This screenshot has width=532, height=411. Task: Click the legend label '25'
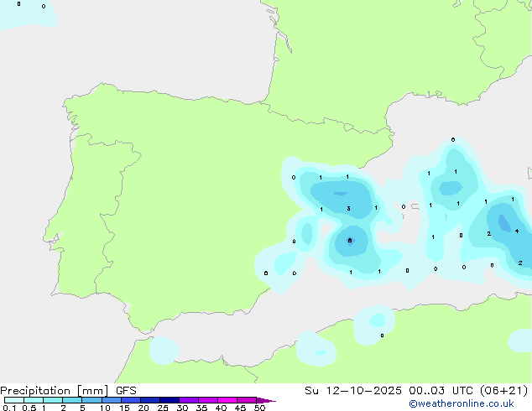click(x=163, y=408)
